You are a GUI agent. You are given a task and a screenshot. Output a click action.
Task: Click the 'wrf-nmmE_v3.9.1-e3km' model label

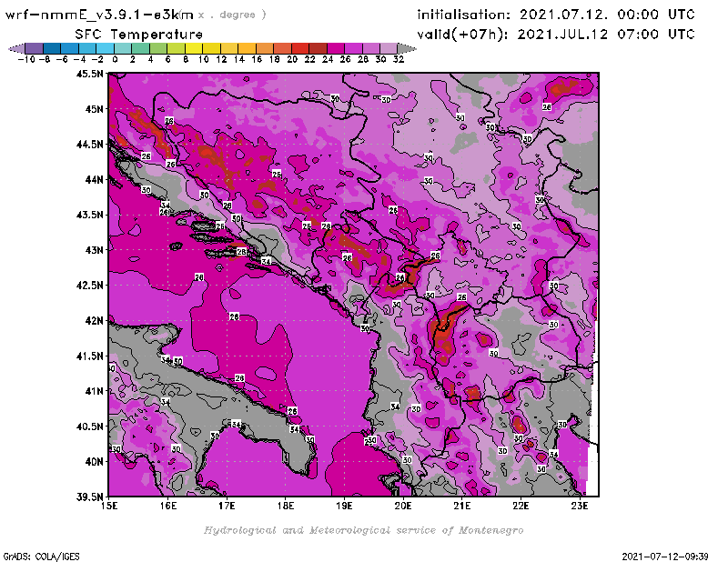tap(99, 15)
